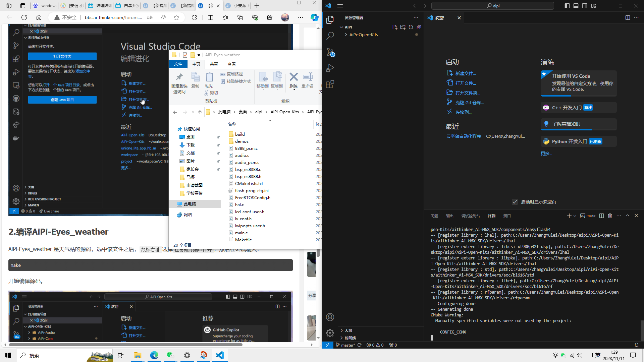Open VS Code notifications bell
Image resolution: width=644 pixels, height=362 pixels.
click(x=637, y=345)
